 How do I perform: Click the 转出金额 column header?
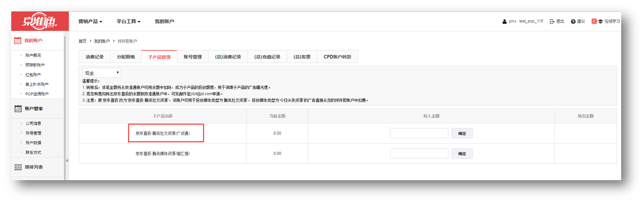(x=586, y=116)
